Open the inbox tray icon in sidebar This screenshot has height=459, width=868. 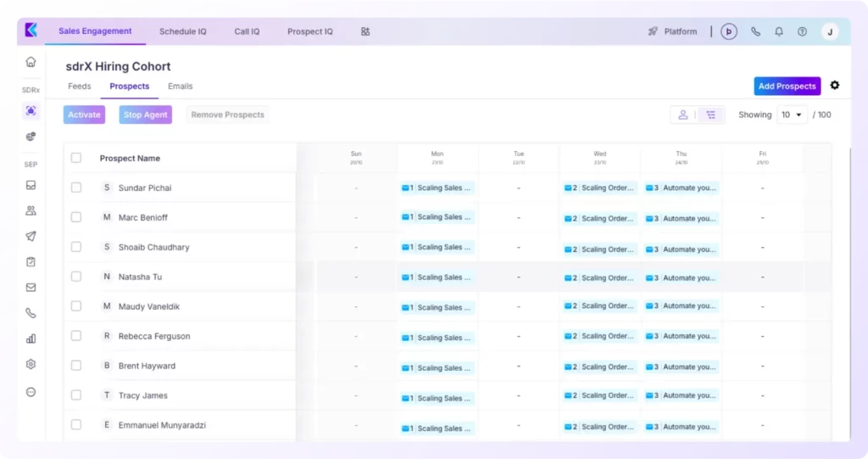pos(31,185)
